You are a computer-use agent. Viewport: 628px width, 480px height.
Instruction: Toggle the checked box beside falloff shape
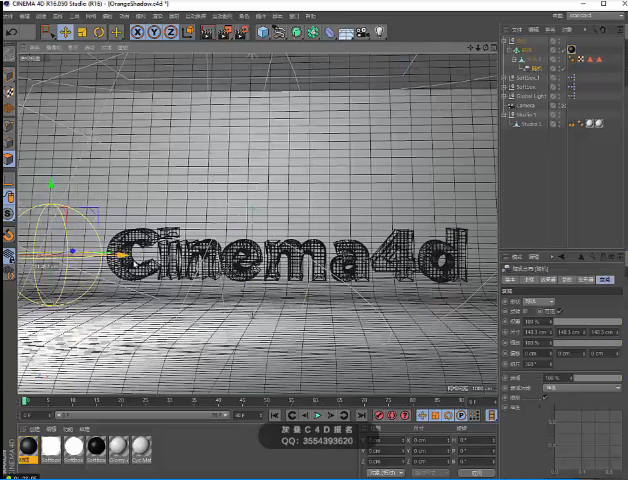pyautogui.click(x=560, y=311)
